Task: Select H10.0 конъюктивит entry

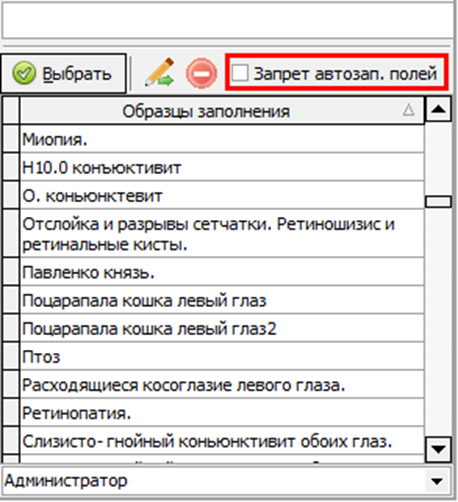Action: click(222, 167)
